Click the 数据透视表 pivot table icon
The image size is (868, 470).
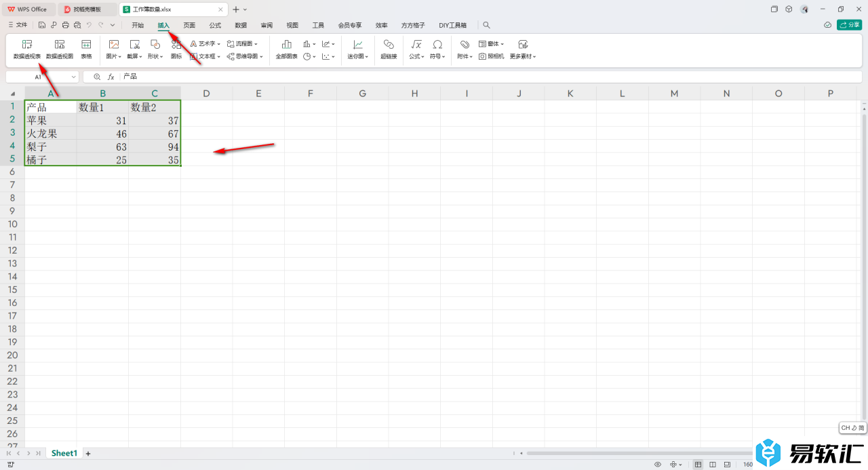pyautogui.click(x=27, y=49)
